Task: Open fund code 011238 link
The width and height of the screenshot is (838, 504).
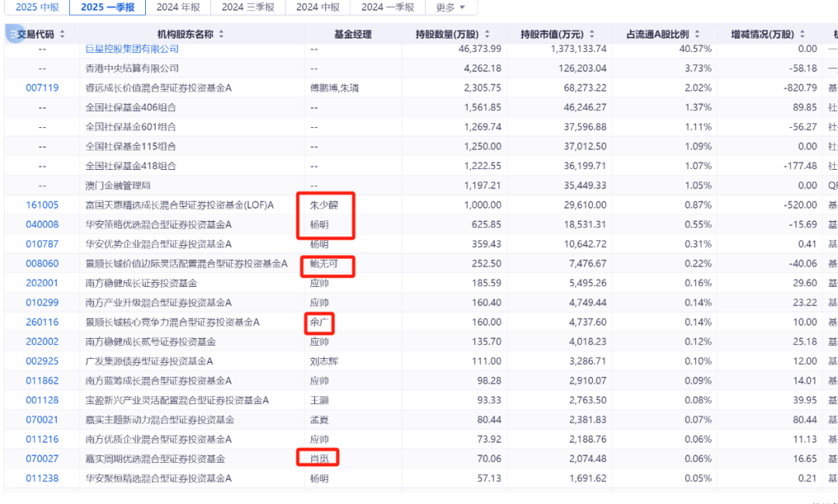Action: point(42,478)
